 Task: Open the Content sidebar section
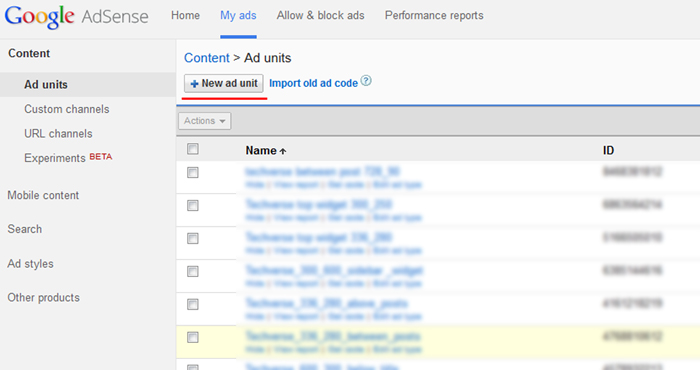pos(29,54)
